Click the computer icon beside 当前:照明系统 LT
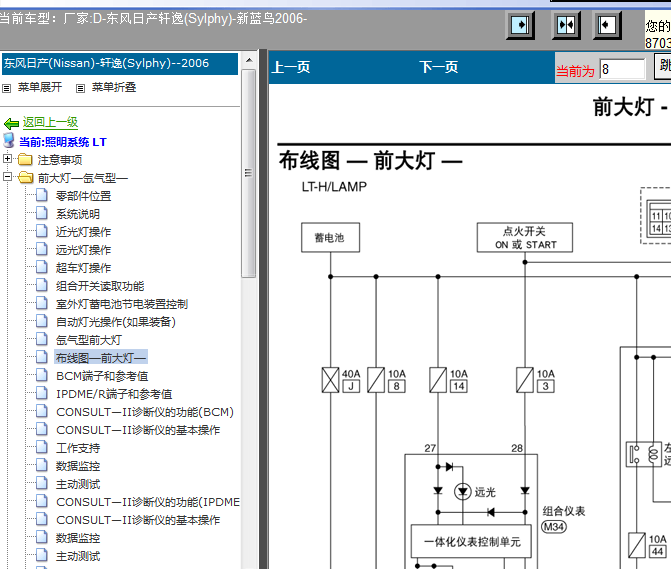This screenshot has width=671, height=569. point(9,140)
